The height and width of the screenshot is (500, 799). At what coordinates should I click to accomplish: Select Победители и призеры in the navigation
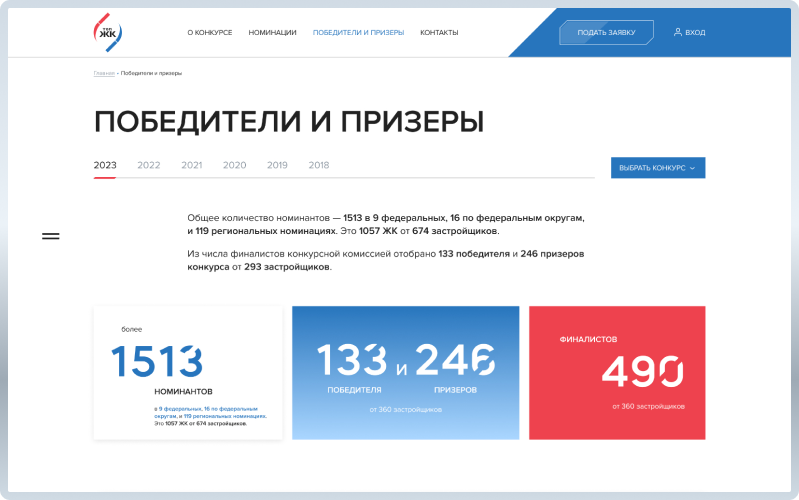(x=358, y=33)
